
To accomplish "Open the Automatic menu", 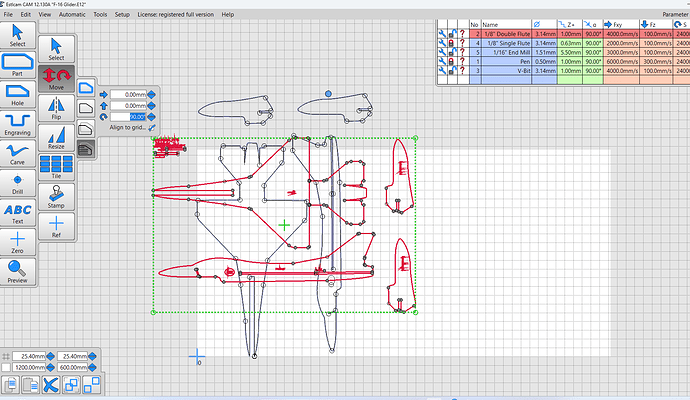I will pyautogui.click(x=72, y=15).
